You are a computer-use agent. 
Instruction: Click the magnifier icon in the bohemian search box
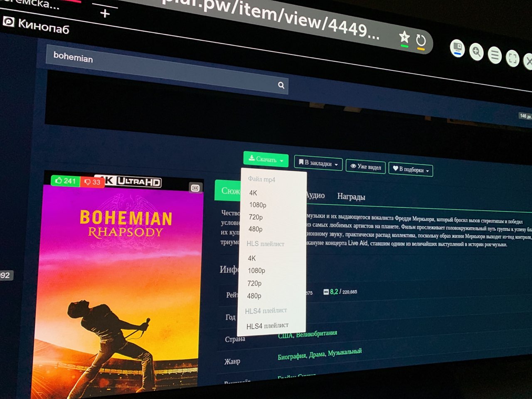tap(281, 85)
